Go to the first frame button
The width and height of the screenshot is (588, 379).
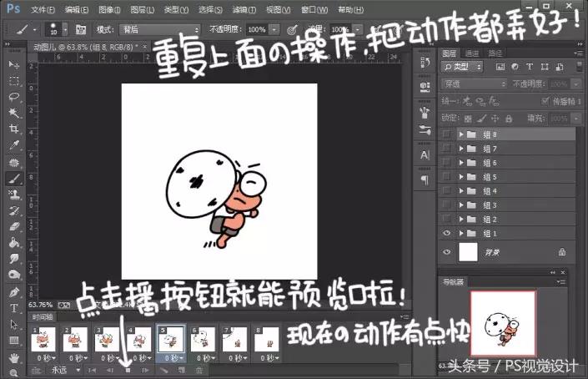[92, 370]
